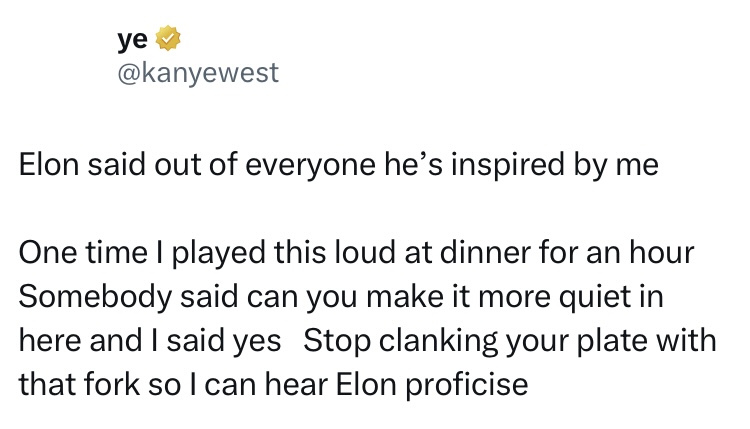Click the line starting "Somebody said can you"
750x429 pixels.
(x=342, y=298)
